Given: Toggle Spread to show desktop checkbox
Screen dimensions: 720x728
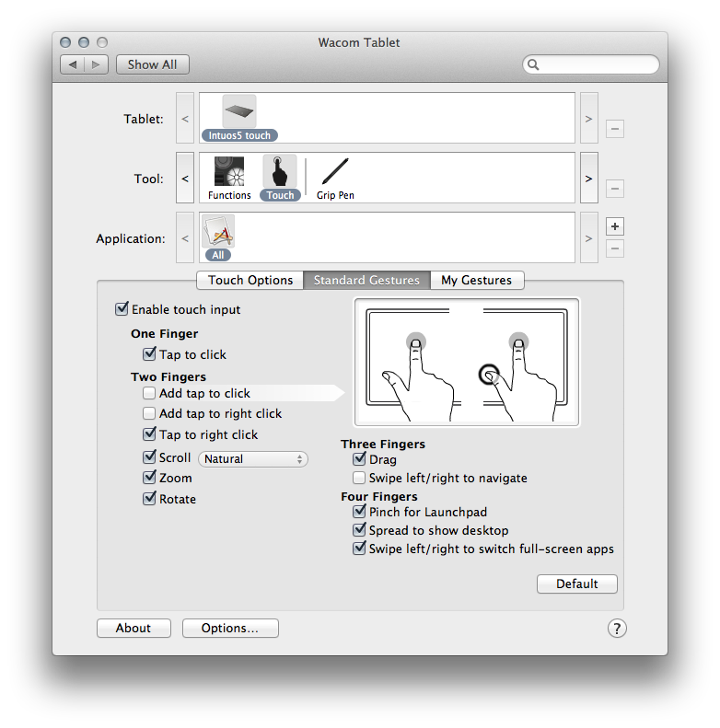Looking at the screenshot, I should click(359, 530).
